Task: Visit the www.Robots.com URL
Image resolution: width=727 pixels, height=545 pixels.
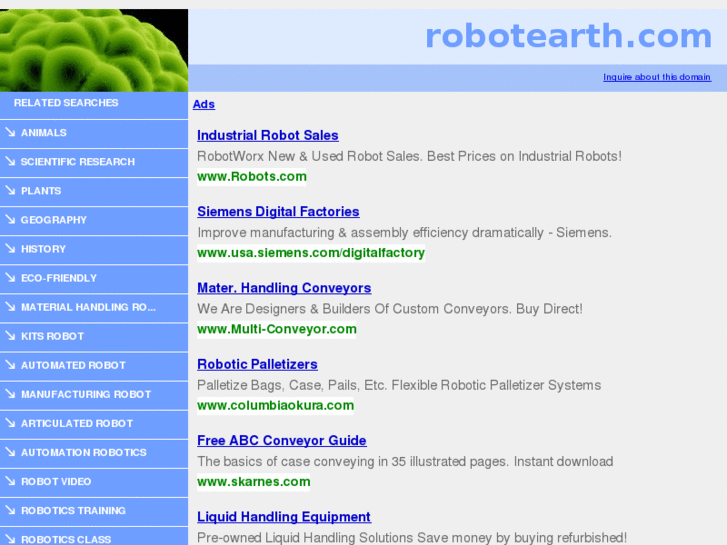Action: tap(252, 177)
